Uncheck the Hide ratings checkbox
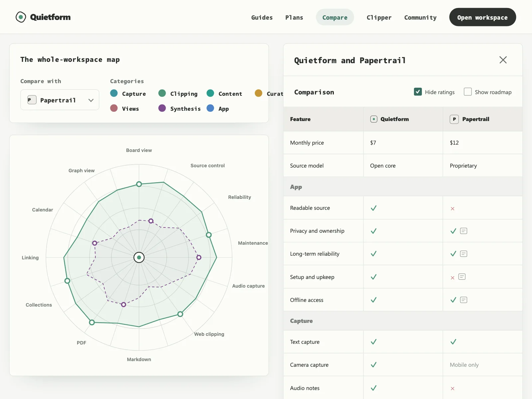The image size is (532, 399). tap(418, 92)
